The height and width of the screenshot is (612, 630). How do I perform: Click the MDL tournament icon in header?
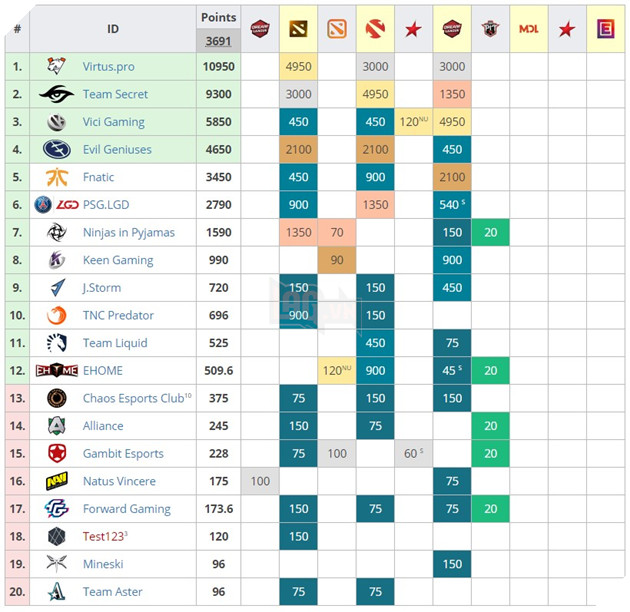point(529,29)
